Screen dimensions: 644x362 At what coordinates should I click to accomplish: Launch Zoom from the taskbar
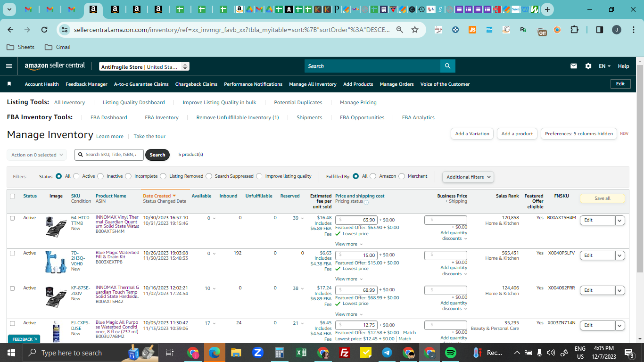258,353
